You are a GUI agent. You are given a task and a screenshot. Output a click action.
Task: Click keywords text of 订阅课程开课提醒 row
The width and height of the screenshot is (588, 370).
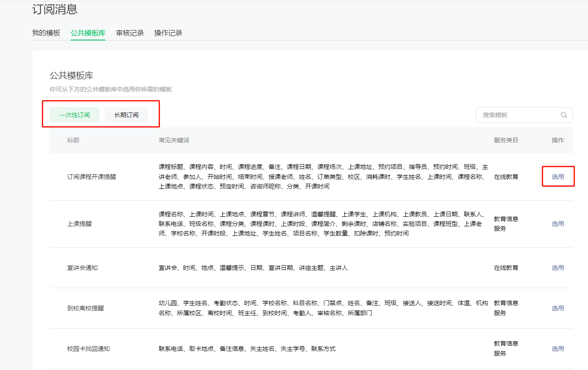323,177
